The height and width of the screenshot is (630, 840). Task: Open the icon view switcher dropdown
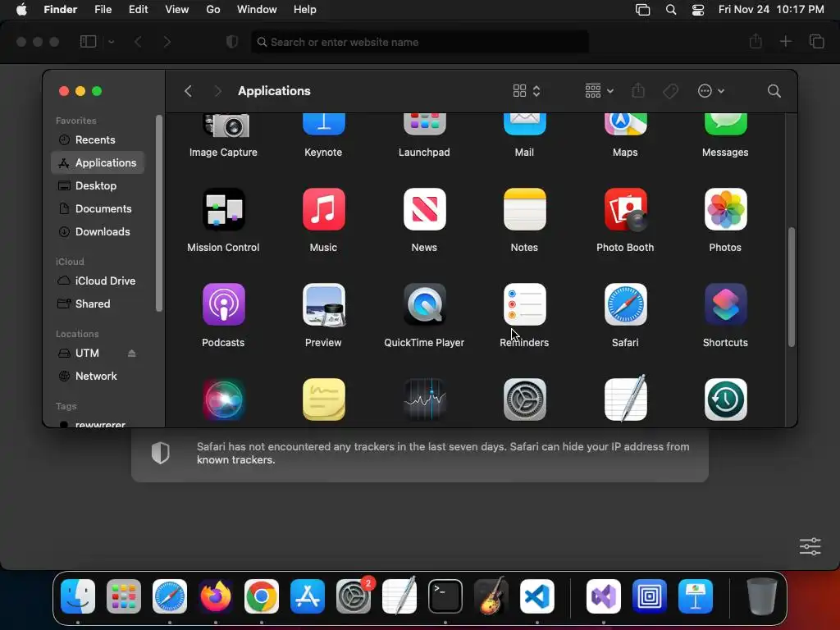[x=527, y=91]
